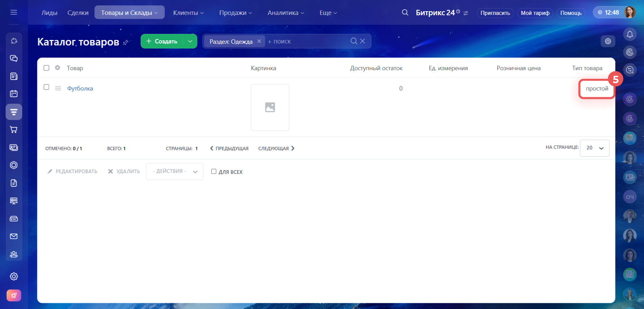Open the Аналитика menu
The image size is (644, 309).
pyautogui.click(x=286, y=13)
